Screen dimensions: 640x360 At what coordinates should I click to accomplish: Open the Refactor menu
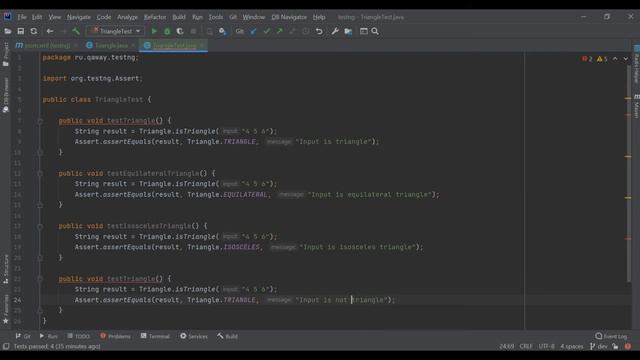pyautogui.click(x=155, y=17)
